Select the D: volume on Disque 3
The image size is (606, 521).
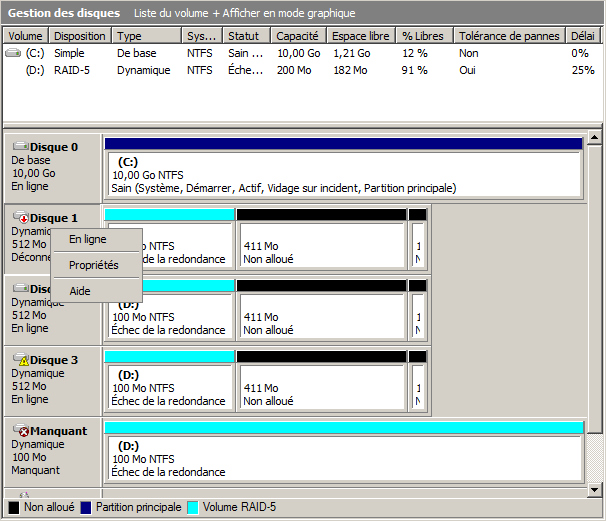tap(168, 387)
